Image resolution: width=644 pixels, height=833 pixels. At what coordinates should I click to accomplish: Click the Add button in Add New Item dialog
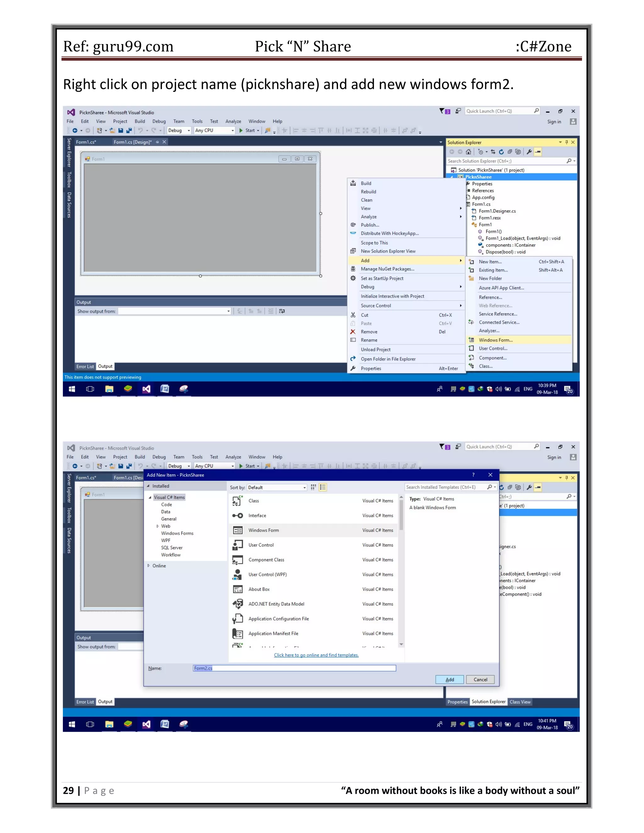(450, 680)
